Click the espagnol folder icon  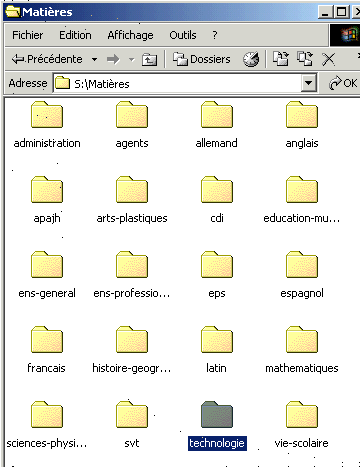[x=302, y=265]
